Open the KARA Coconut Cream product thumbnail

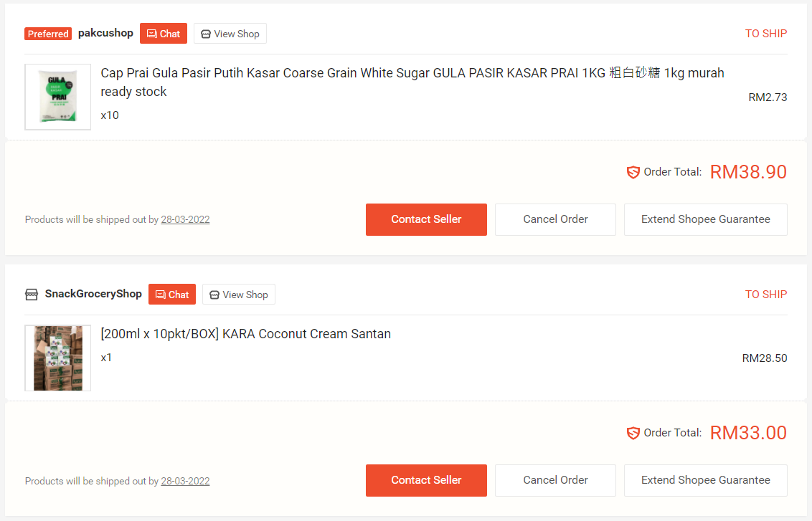point(57,358)
